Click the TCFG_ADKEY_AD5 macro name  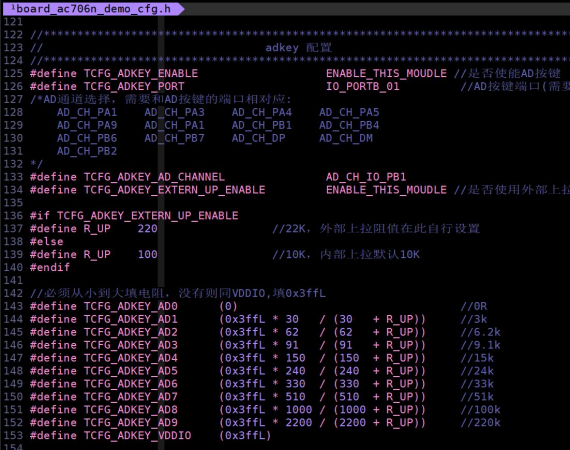pos(131,371)
